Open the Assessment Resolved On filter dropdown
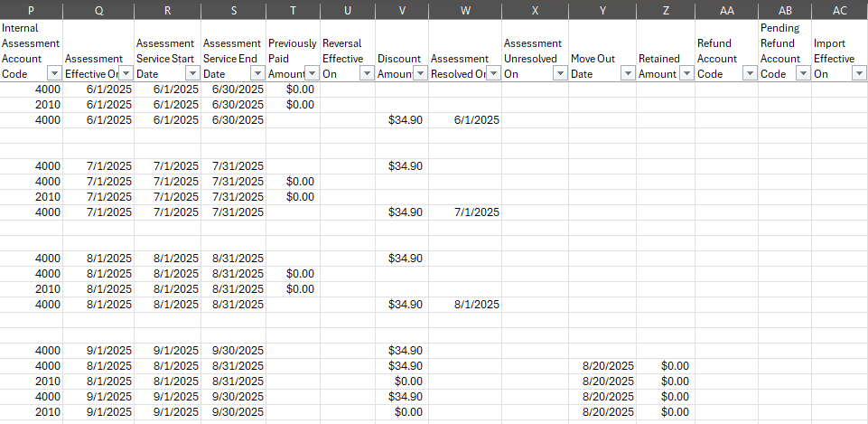The image size is (868, 424). click(493, 74)
